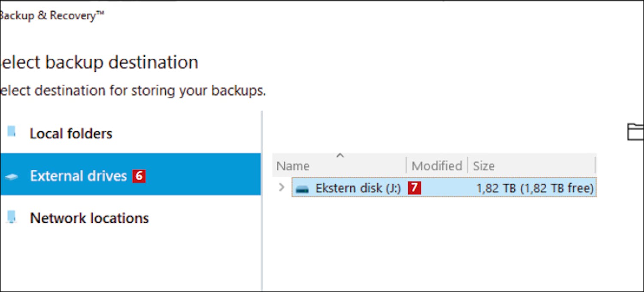Select the Local folders label
644x292 pixels.
(71, 134)
